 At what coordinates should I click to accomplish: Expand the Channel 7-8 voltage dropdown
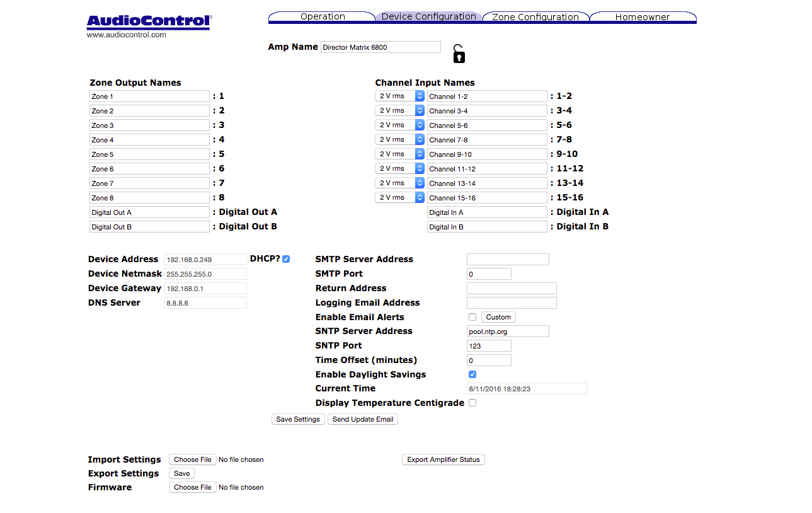coord(400,139)
